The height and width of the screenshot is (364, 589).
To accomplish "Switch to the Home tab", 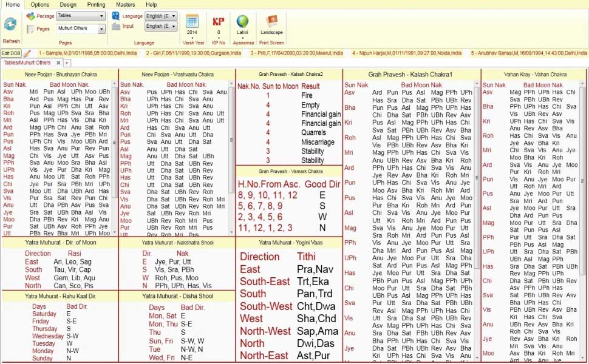I will [13, 4].
